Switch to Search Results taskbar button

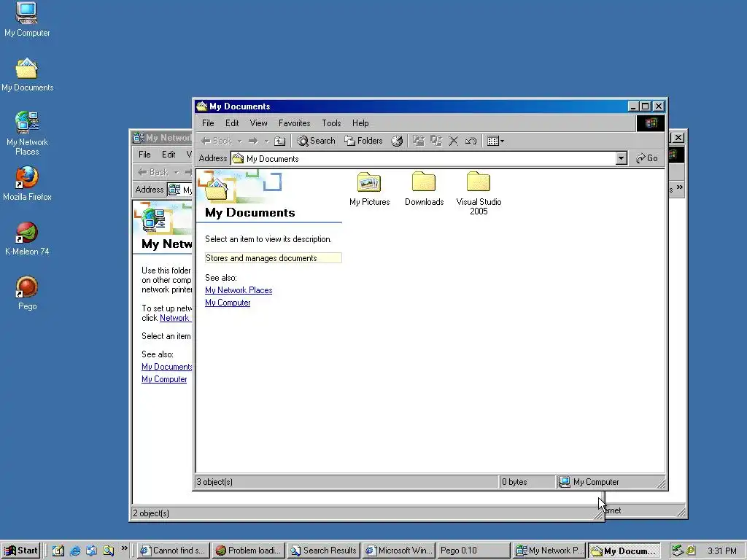click(x=323, y=551)
